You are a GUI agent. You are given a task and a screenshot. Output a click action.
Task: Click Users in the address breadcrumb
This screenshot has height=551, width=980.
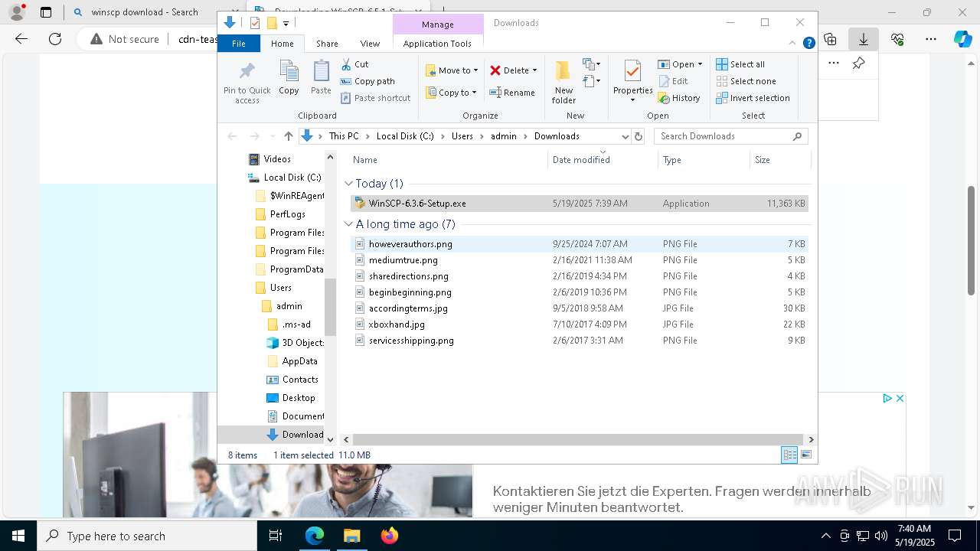[x=462, y=136]
